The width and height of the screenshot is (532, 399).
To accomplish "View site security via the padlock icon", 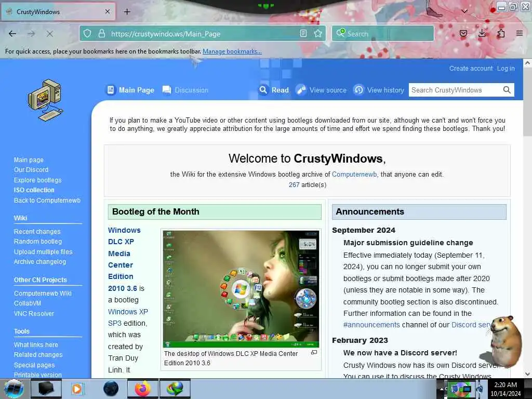I will [101, 34].
